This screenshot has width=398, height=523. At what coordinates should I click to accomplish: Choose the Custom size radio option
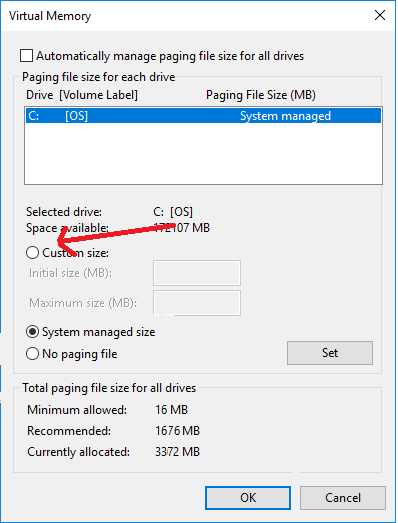point(32,253)
